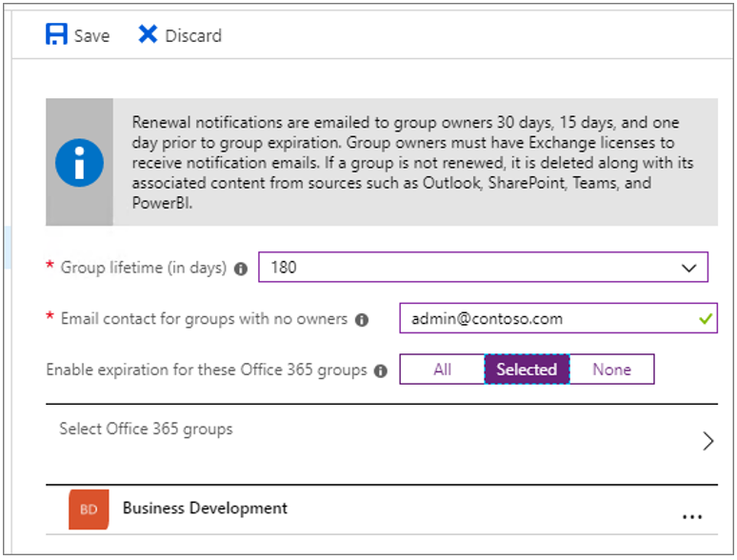Image resolution: width=737 pixels, height=560 pixels.
Task: Select the Business Development group row
Action: coord(382,510)
